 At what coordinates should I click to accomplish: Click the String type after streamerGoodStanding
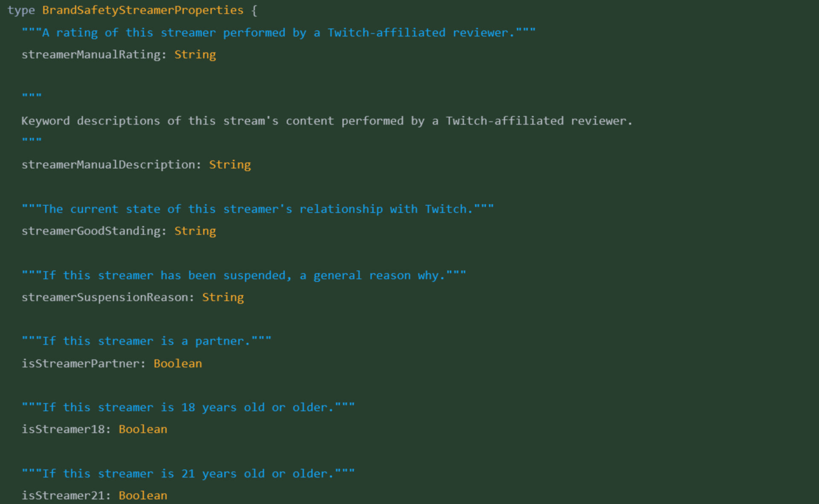pyautogui.click(x=195, y=231)
